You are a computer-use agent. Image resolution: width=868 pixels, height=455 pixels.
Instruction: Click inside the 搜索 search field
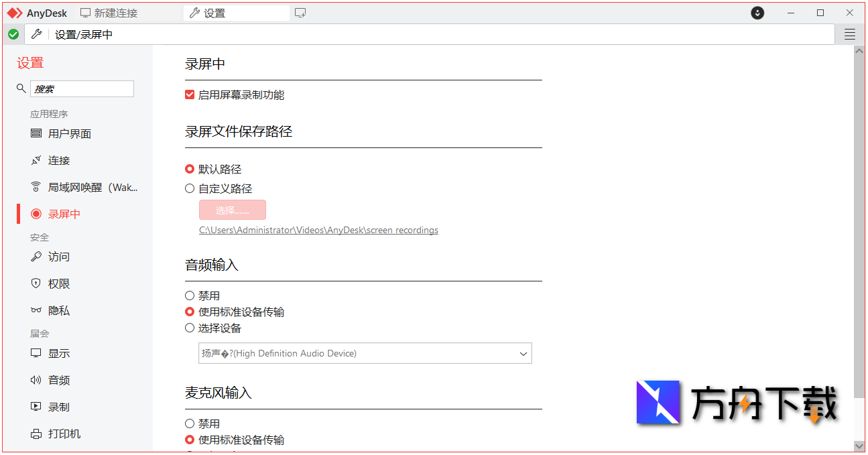pos(82,88)
